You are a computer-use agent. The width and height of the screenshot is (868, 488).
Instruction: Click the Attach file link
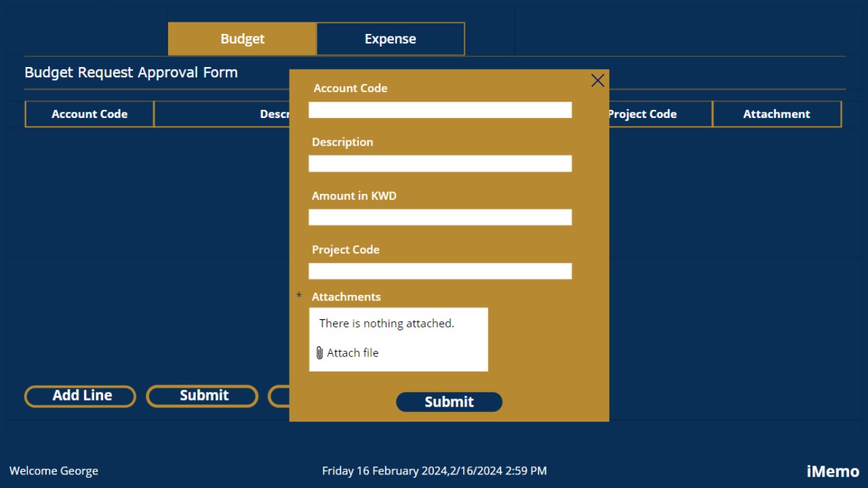[353, 353]
